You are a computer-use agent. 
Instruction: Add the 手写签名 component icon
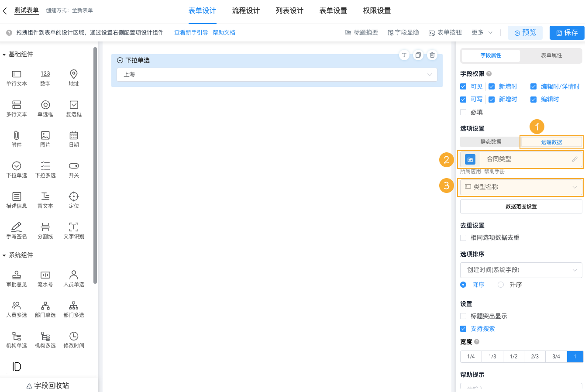coord(16,230)
